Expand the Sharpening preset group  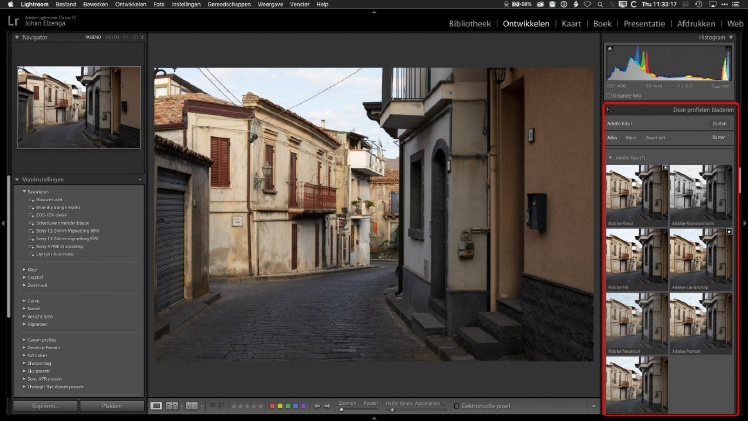[x=24, y=363]
